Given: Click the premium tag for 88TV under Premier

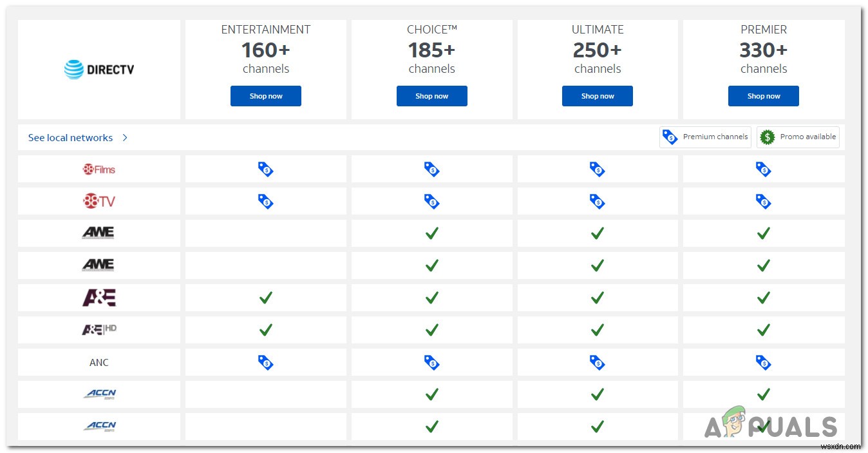Looking at the screenshot, I should point(763,201).
